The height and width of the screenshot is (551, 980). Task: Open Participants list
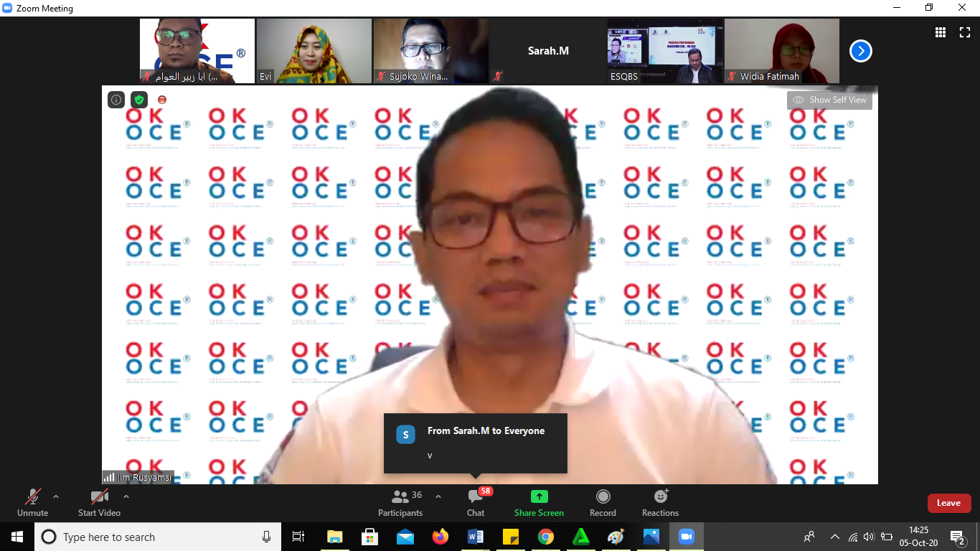(400, 502)
